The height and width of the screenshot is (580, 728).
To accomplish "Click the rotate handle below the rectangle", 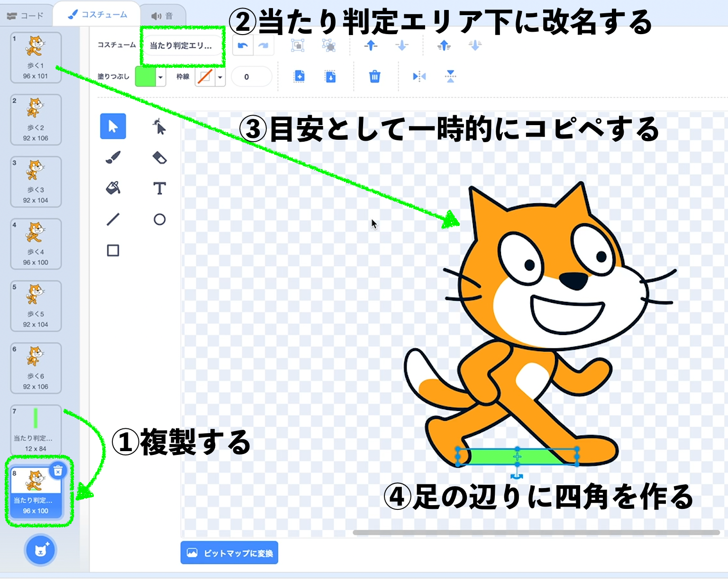I will pos(517,476).
